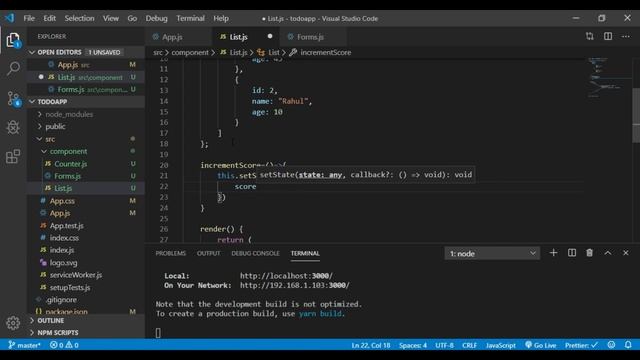Open Counter.js in the file tree
640x360 pixels.
[x=86, y=164]
